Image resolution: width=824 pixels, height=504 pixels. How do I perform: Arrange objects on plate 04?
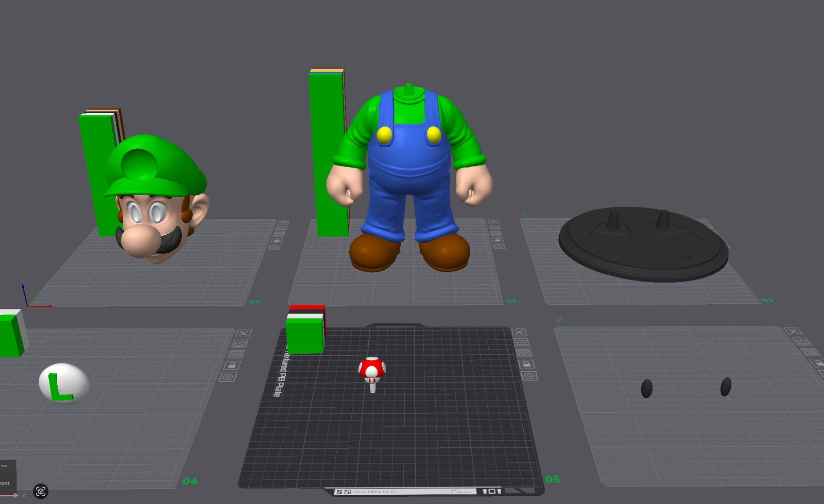[x=236, y=354]
